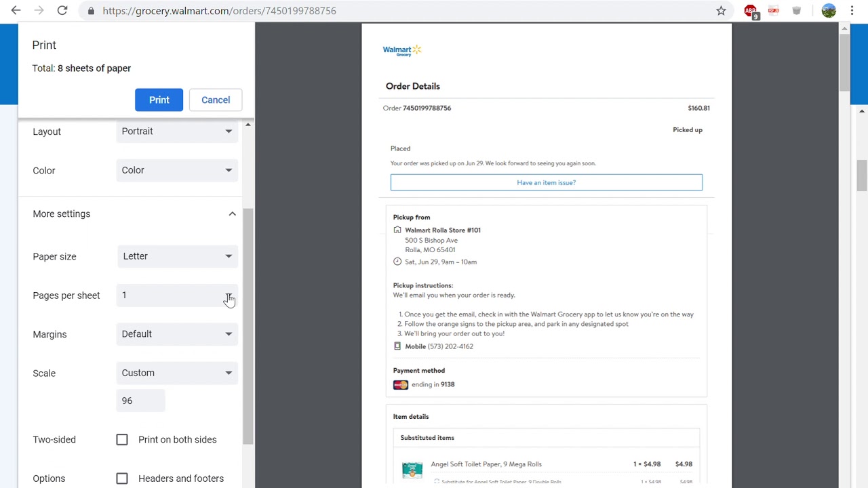Click the browser address bar URL
868x488 pixels.
point(219,11)
